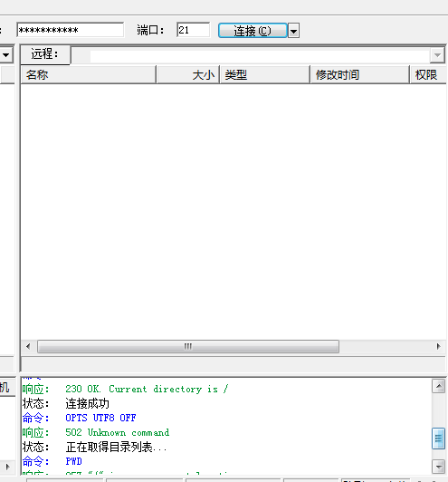
Task: Sort remote files by 类型 column
Action: tap(265, 74)
